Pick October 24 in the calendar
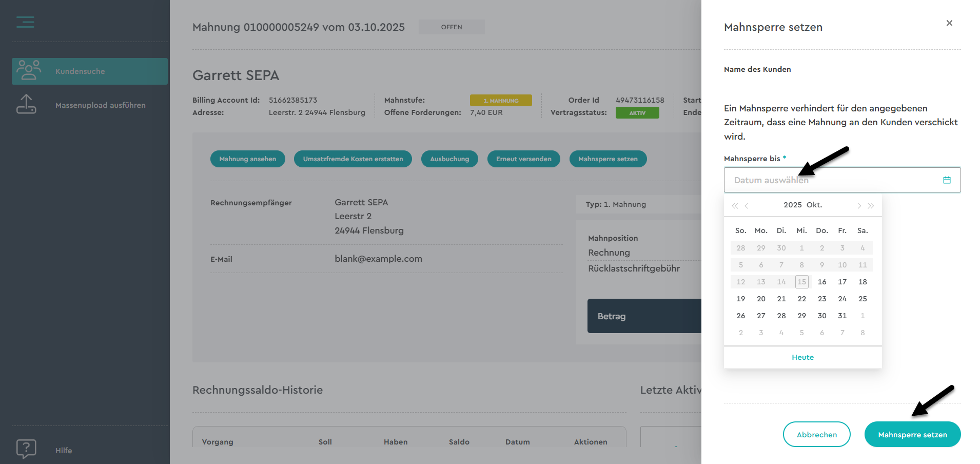980x464 pixels. [842, 299]
